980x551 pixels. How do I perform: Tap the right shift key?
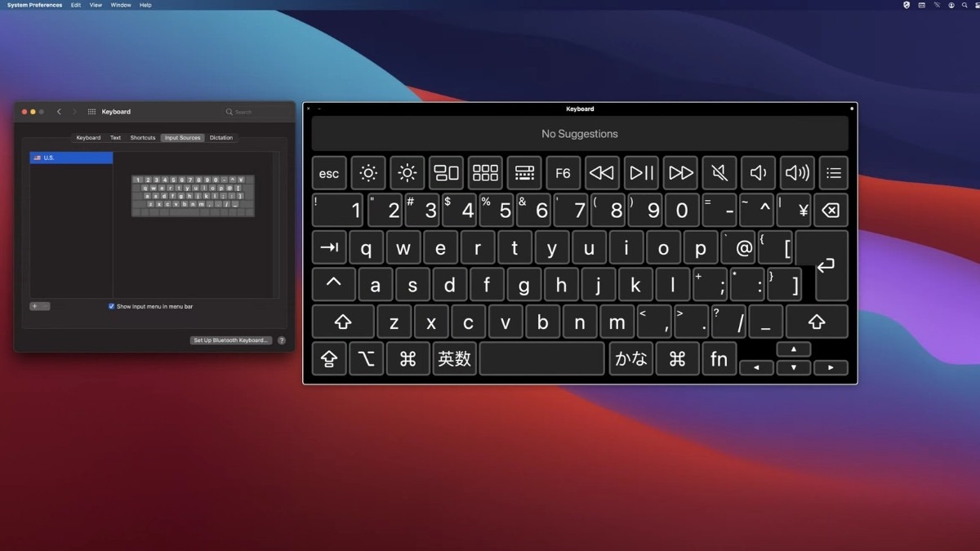point(817,322)
